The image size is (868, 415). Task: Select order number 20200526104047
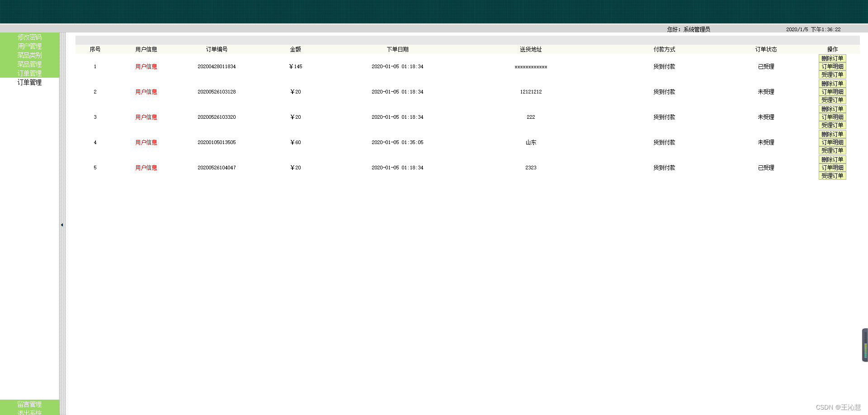tap(217, 168)
